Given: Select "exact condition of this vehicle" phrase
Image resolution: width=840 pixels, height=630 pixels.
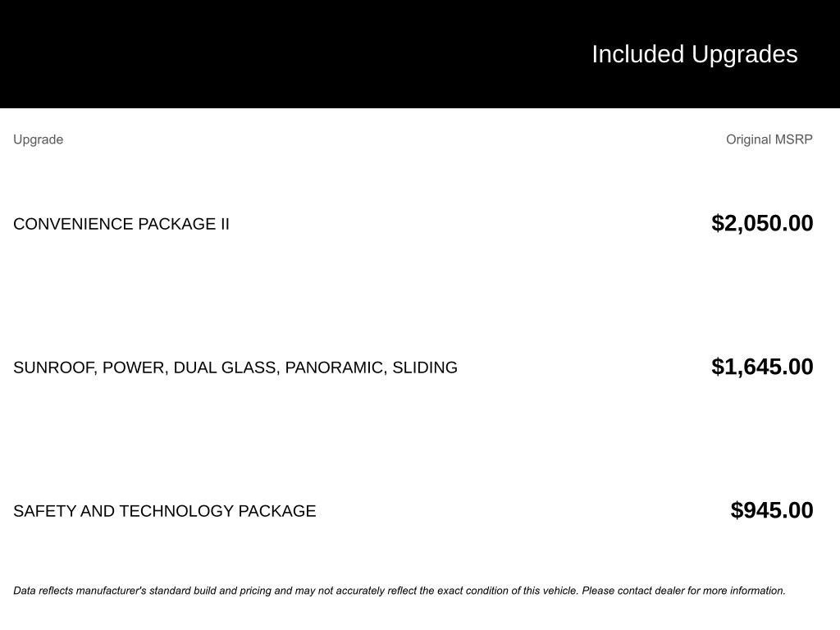Looking at the screenshot, I should (508, 591).
